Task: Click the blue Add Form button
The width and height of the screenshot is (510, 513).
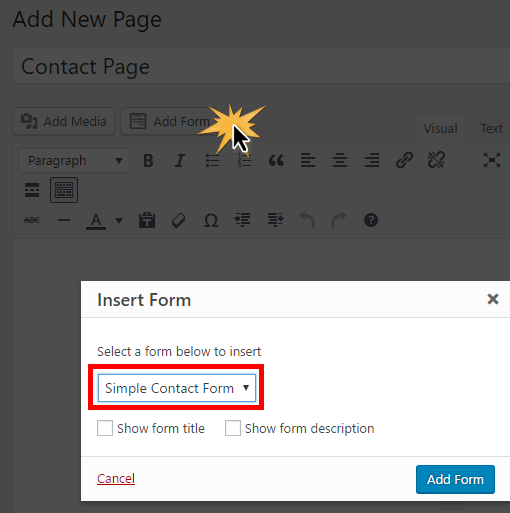Action: point(455,479)
